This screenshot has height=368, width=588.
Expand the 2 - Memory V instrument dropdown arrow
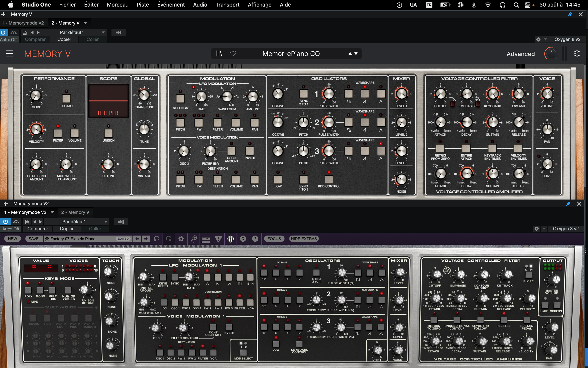coord(85,23)
